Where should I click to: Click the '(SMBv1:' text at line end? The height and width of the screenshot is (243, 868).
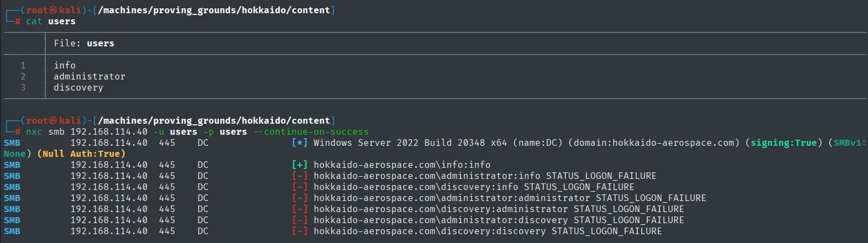[x=848, y=143]
